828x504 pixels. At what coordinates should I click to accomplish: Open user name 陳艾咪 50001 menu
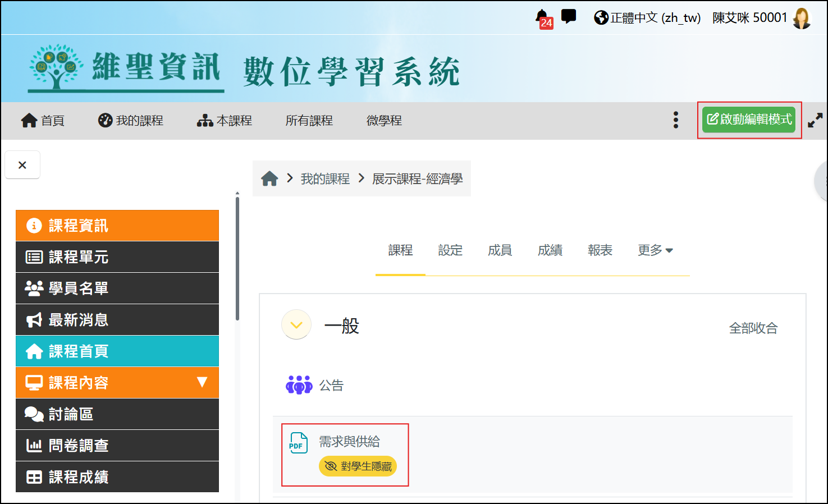click(x=750, y=18)
